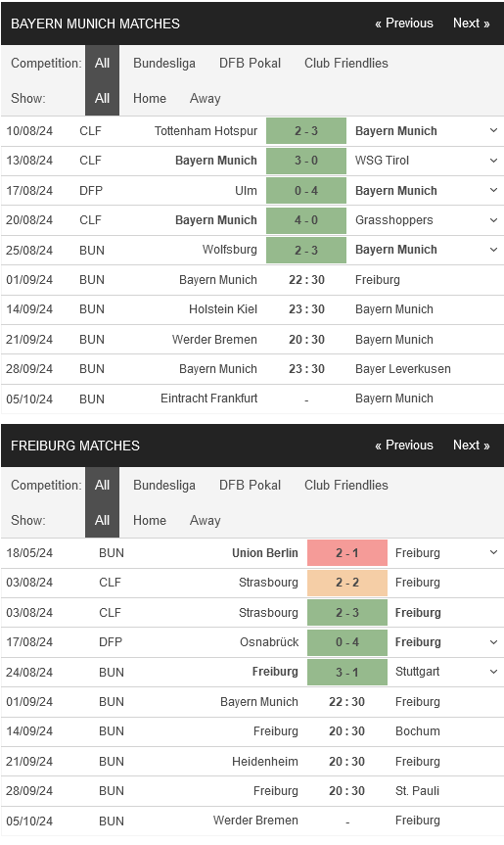The width and height of the screenshot is (504, 845).
Task: Expand the Tottenham Hotspur match row chevron
Action: 493,130
